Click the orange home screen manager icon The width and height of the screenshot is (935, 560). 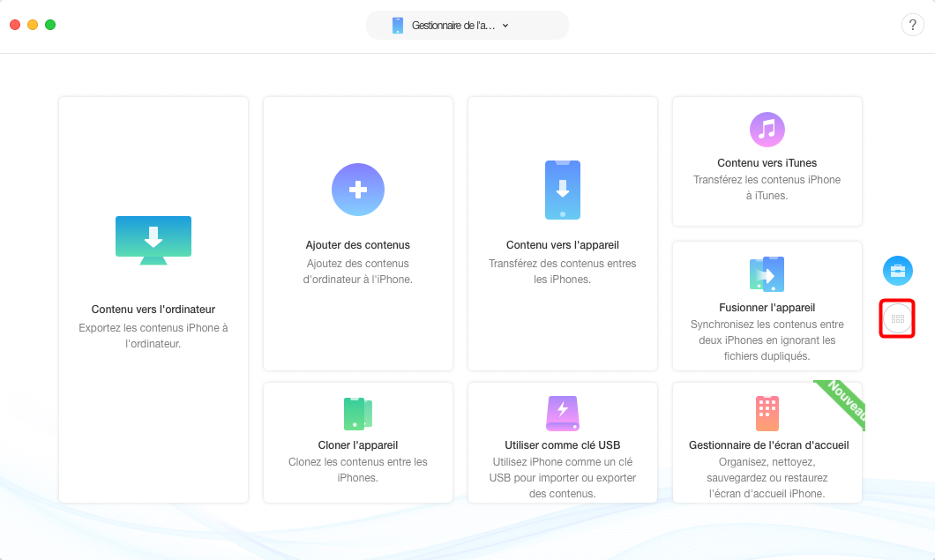(767, 413)
